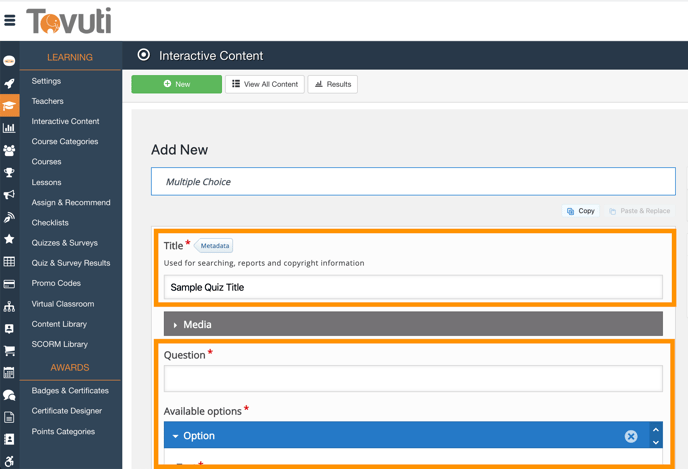688x469 pixels.
Task: Click the Metadata tag button
Action: pyautogui.click(x=214, y=246)
